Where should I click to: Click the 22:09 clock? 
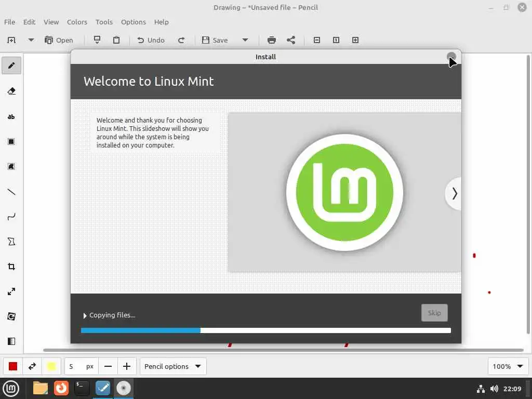512,389
